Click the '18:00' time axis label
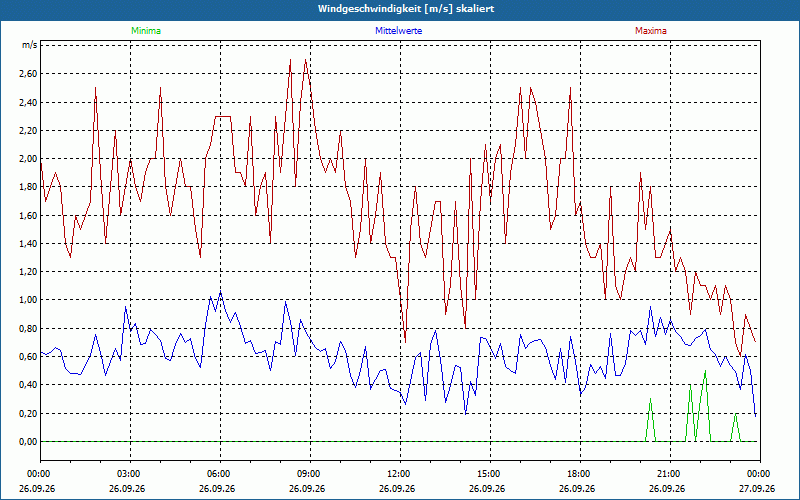Image resolution: width=800 pixels, height=500 pixels. coord(580,474)
